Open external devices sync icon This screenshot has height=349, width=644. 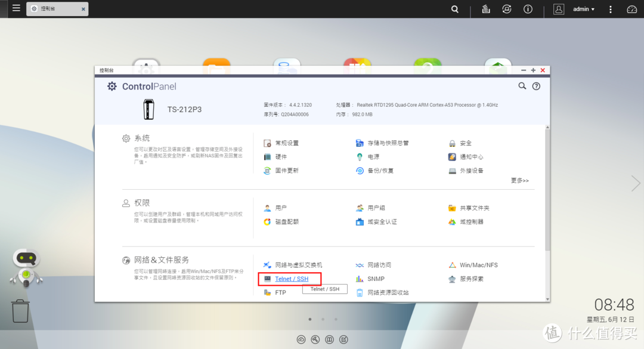pyautogui.click(x=507, y=9)
